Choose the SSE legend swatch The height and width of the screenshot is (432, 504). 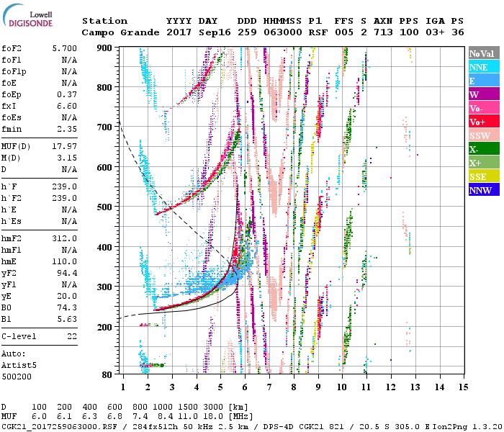click(484, 176)
